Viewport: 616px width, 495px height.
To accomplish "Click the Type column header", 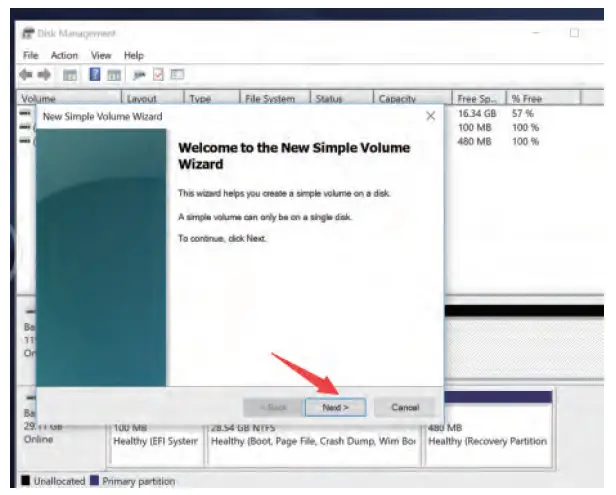I will coord(212,98).
